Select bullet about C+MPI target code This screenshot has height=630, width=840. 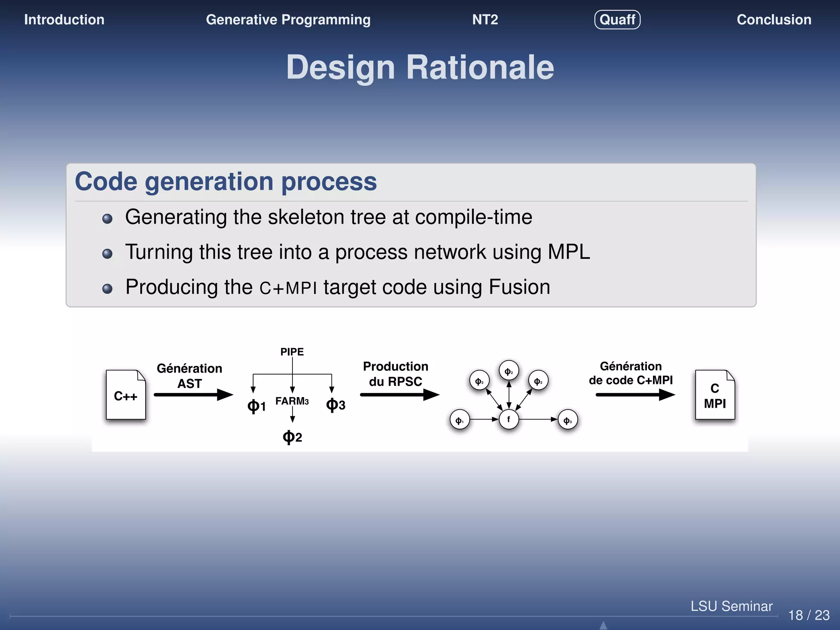coord(338,287)
